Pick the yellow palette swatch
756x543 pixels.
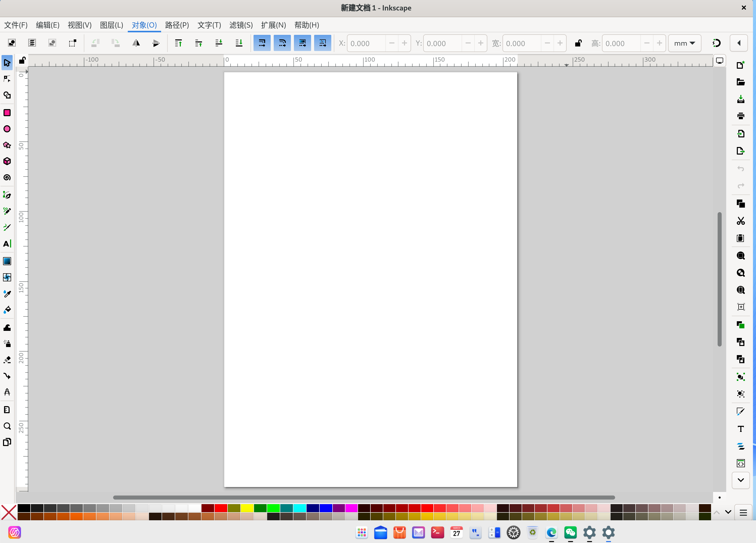[247, 508]
